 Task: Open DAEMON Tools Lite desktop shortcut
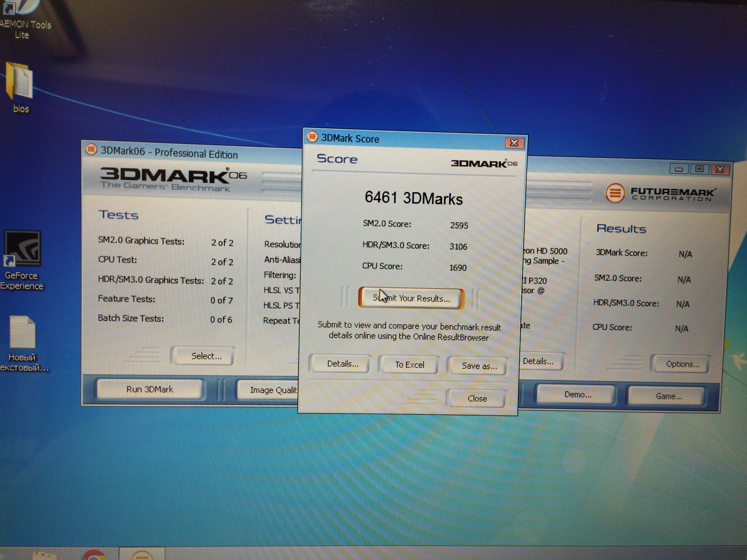point(24,19)
